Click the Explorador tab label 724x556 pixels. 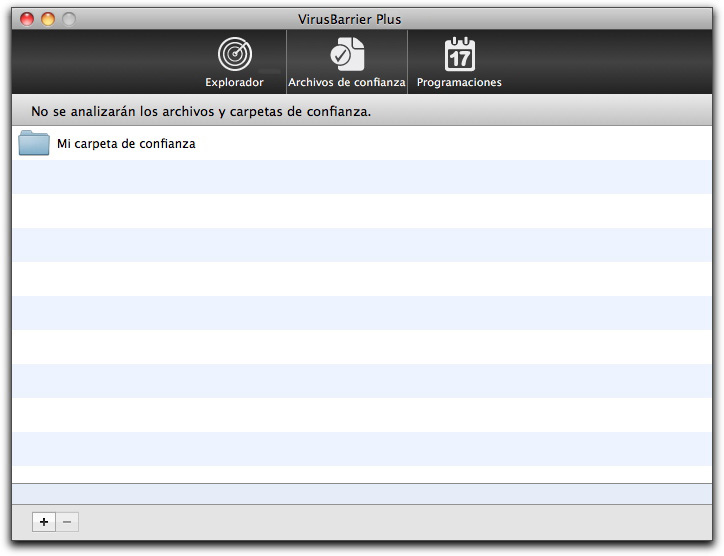[x=235, y=82]
